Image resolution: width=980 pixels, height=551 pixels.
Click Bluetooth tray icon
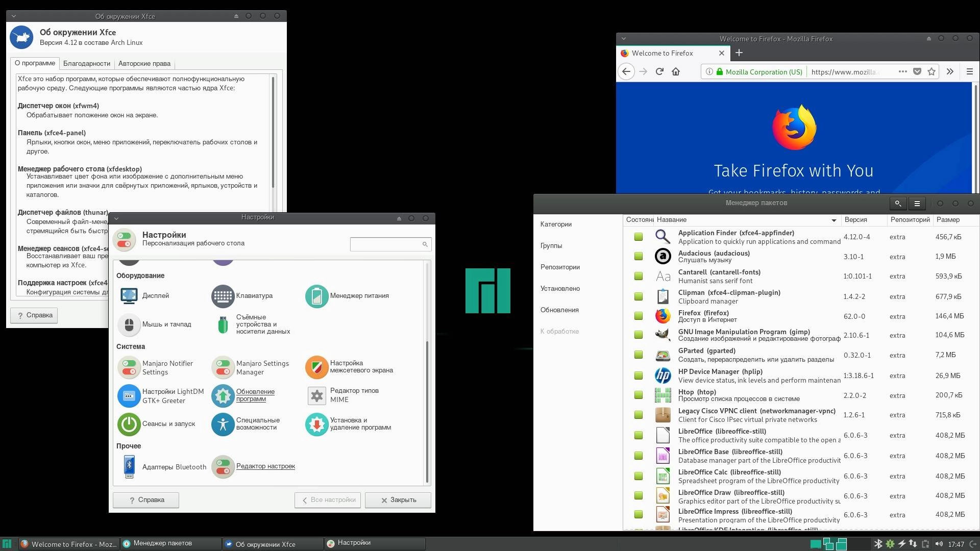pyautogui.click(x=878, y=544)
